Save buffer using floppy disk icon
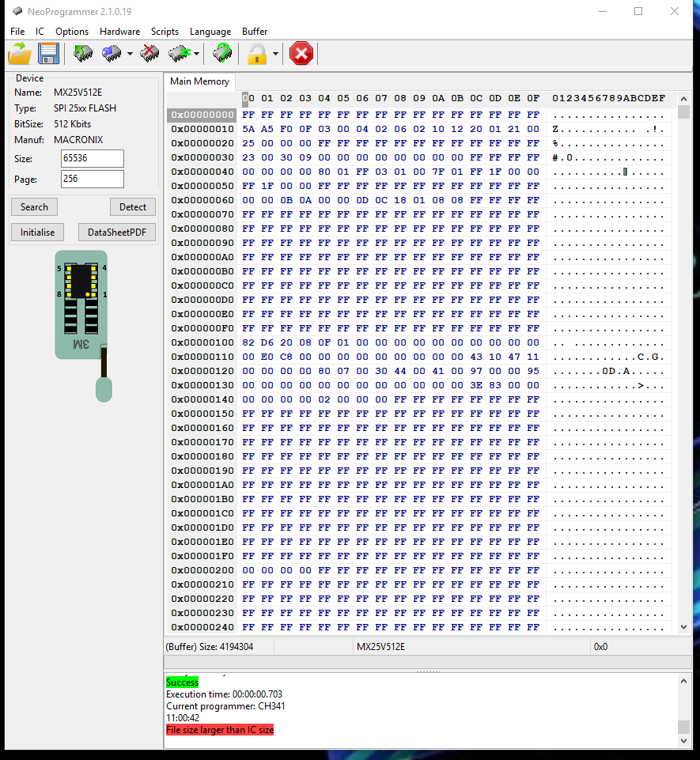 click(x=48, y=53)
